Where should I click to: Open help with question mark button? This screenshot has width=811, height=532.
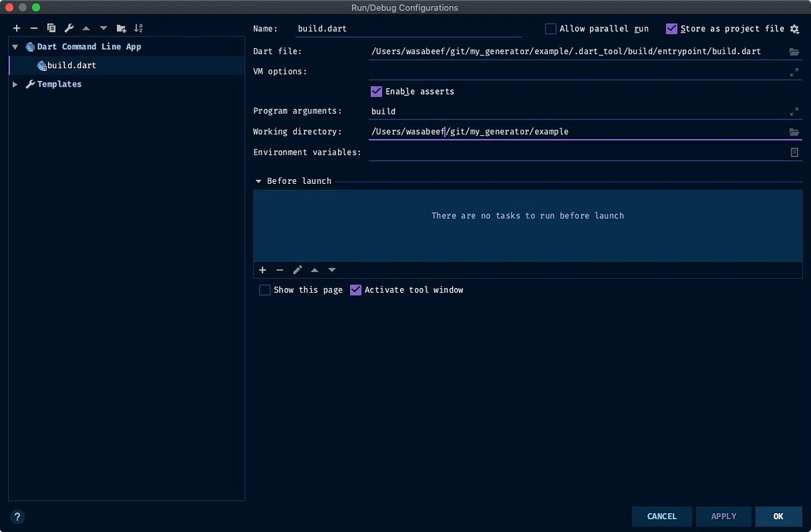pos(18,516)
